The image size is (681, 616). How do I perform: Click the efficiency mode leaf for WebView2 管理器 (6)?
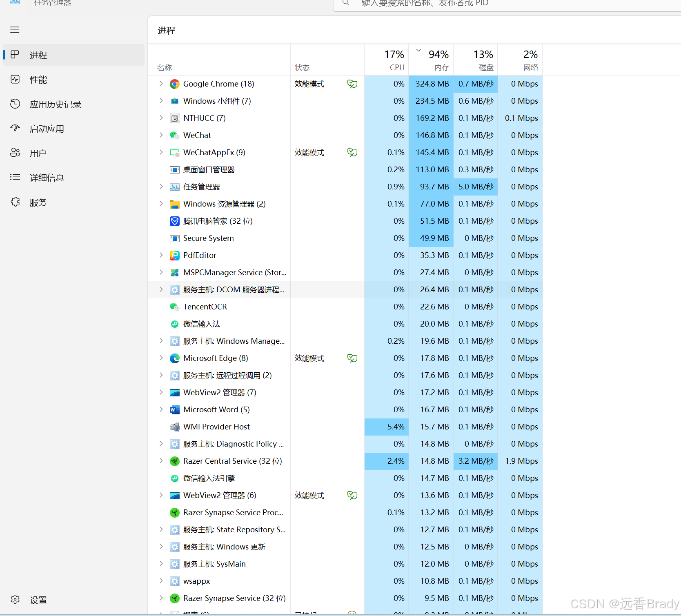point(352,496)
